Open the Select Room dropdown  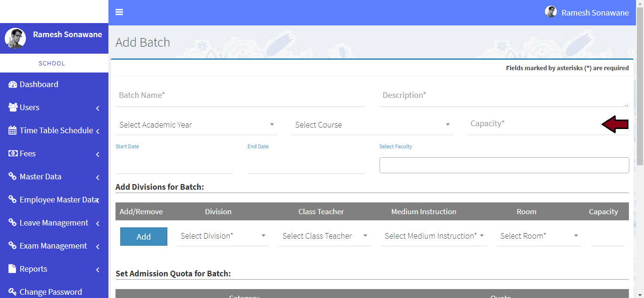coord(538,236)
